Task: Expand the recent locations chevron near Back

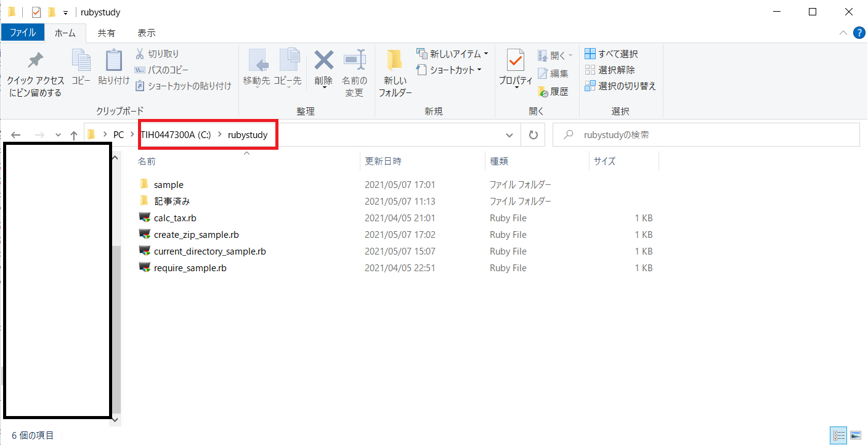Action: [x=58, y=135]
